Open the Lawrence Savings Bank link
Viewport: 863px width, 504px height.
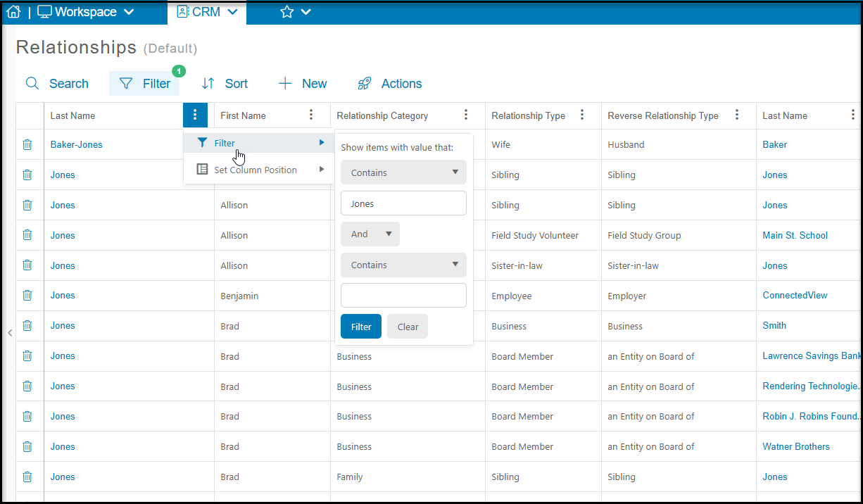[812, 356]
